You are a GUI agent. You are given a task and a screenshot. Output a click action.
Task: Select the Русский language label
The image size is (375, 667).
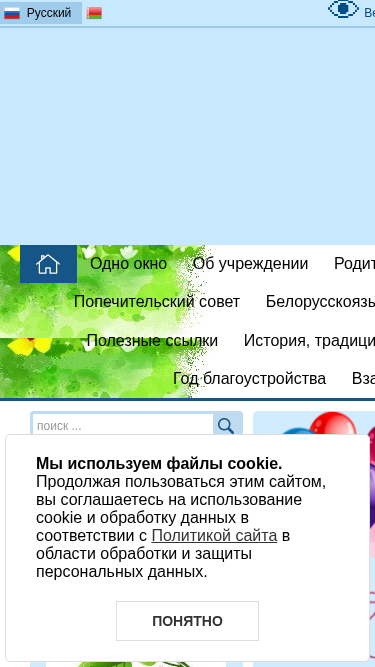coord(49,13)
